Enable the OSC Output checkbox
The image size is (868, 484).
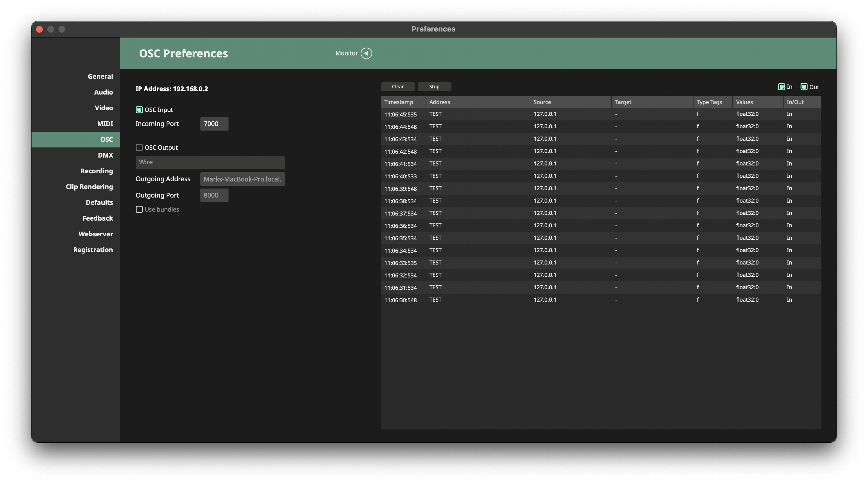139,147
